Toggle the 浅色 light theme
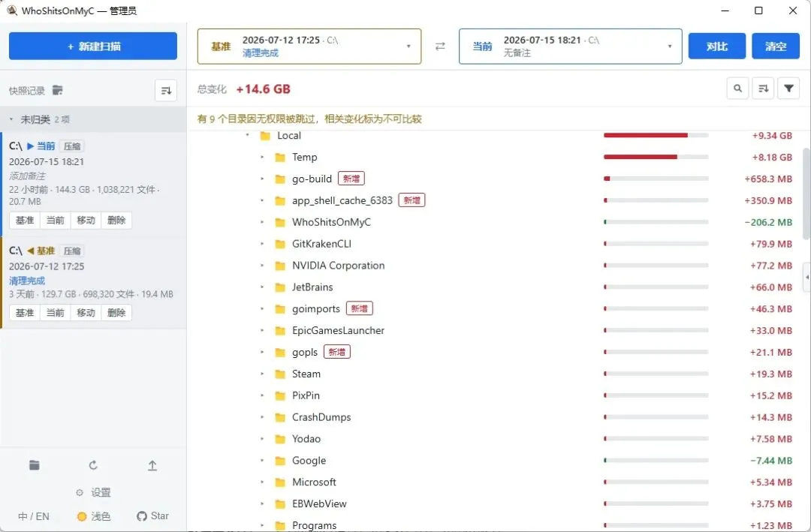811x532 pixels. coord(94,516)
